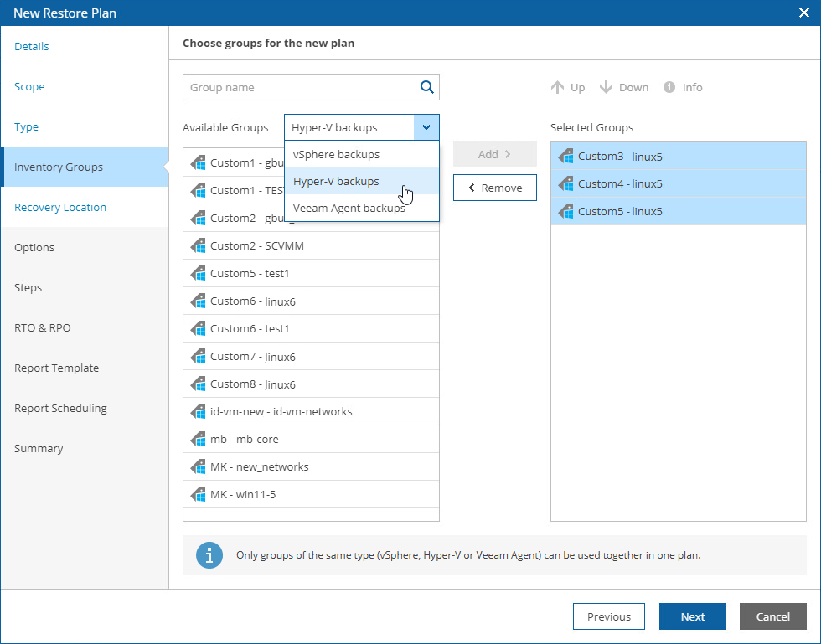
Task: Click the MK - win11-5 group icon
Action: tap(199, 495)
